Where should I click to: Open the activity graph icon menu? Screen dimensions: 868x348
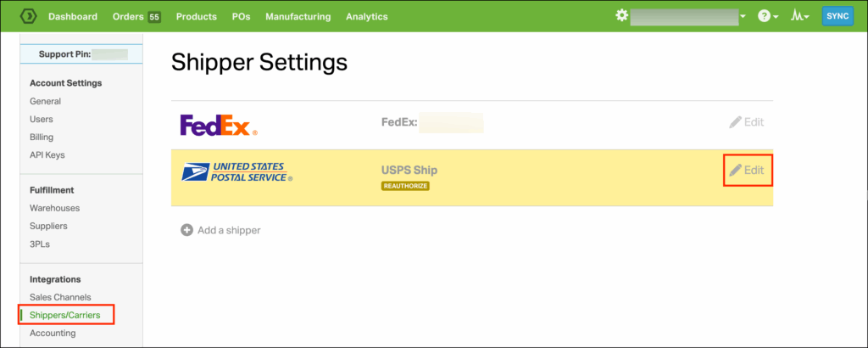(x=798, y=16)
